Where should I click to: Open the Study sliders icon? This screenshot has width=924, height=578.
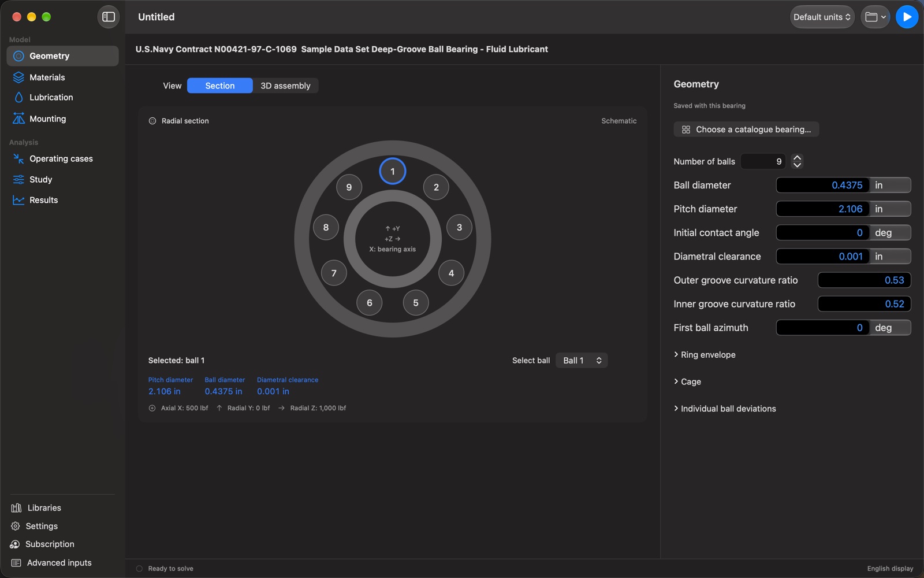click(18, 179)
